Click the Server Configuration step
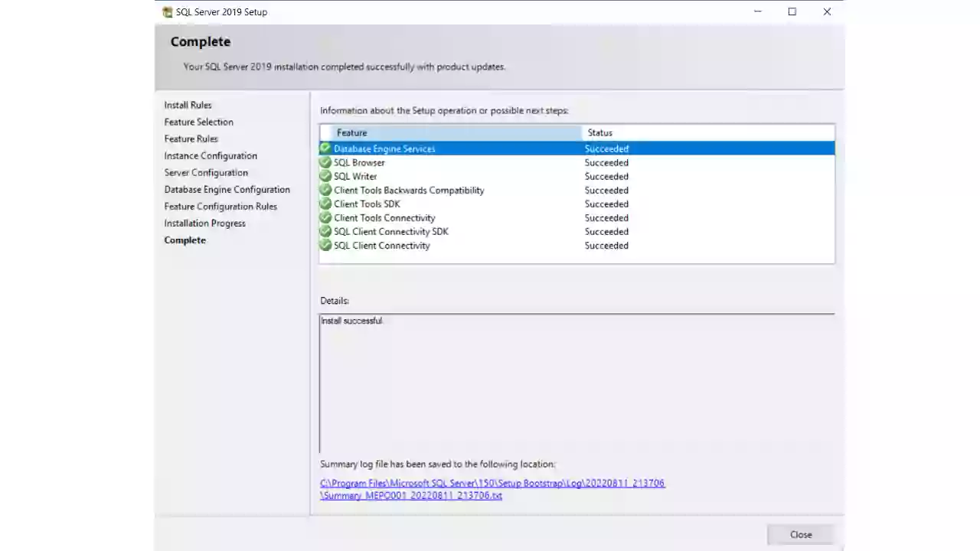980x551 pixels. [x=206, y=172]
